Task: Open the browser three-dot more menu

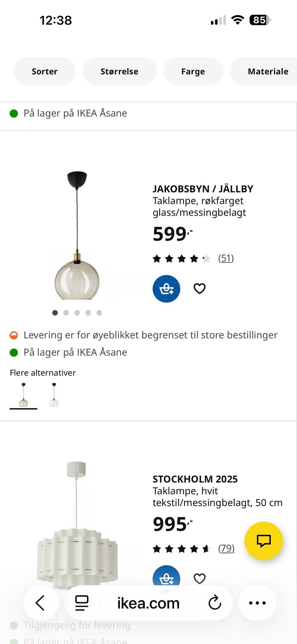Action: (x=257, y=603)
